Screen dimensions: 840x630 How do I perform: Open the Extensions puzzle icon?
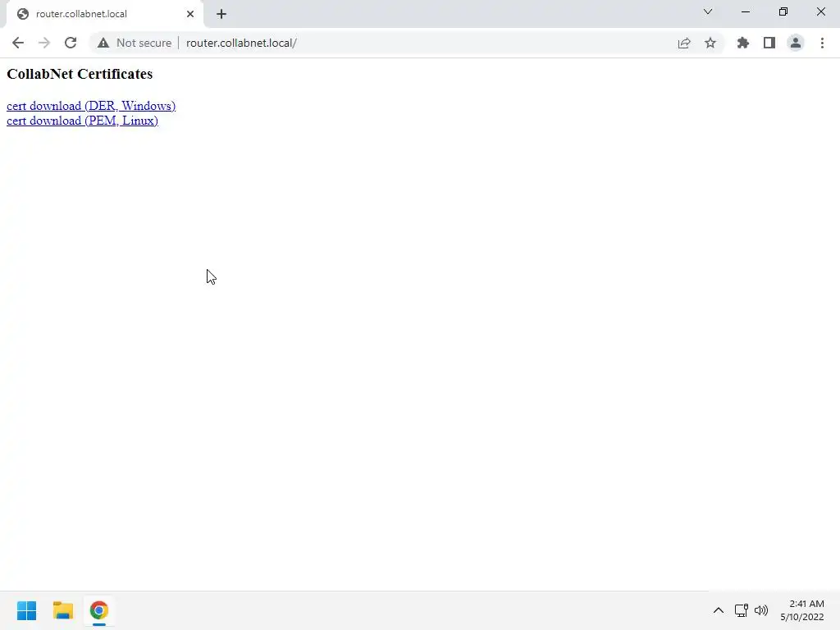743,43
